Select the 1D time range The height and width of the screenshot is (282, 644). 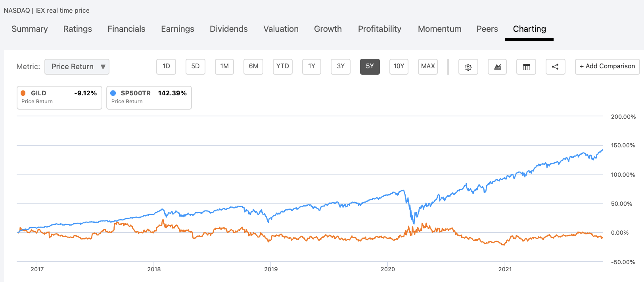166,66
